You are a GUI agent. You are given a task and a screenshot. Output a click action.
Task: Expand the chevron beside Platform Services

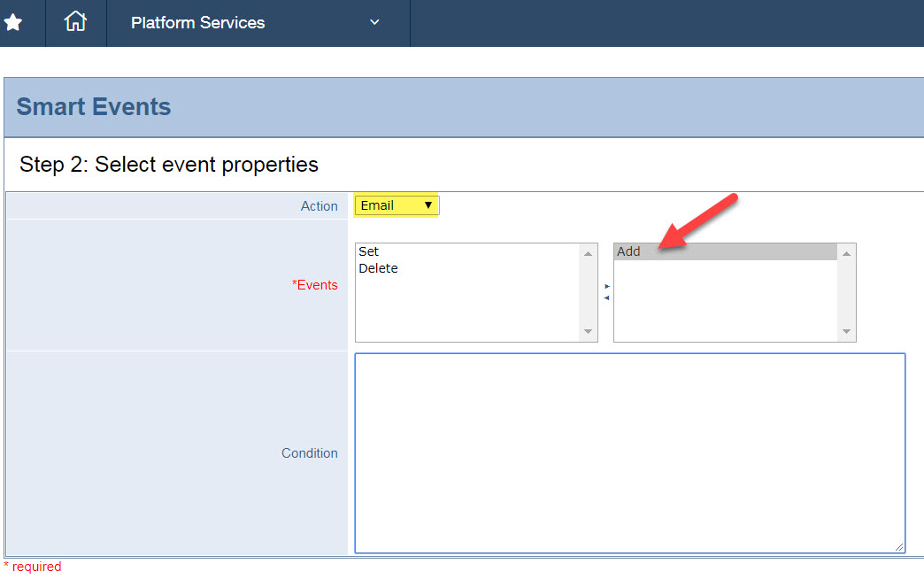(x=374, y=23)
